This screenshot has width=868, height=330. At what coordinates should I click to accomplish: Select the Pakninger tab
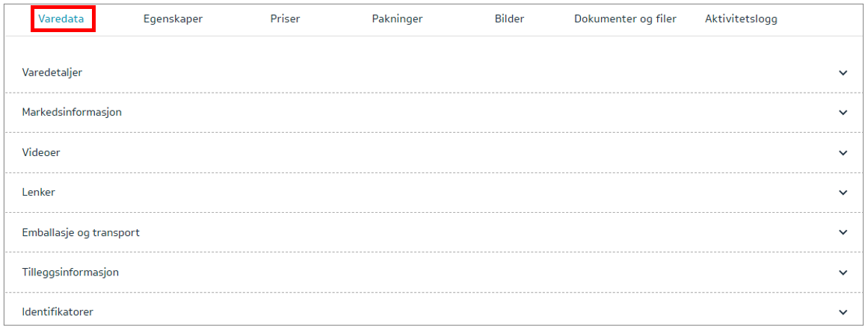coord(397,19)
